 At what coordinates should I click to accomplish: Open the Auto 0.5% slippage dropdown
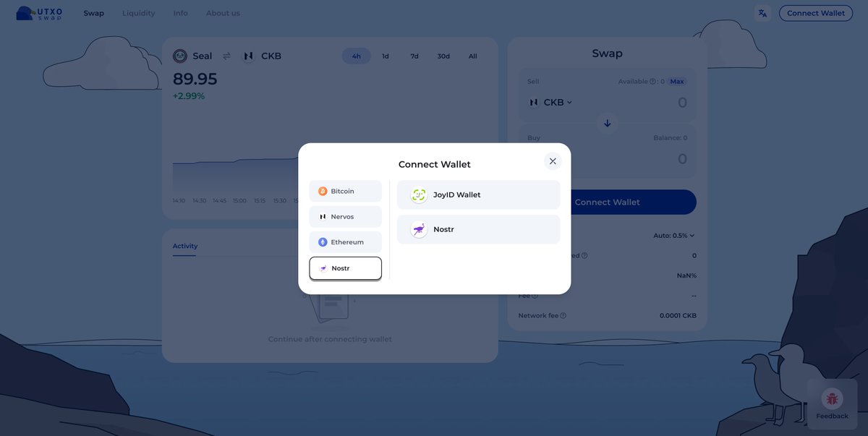[x=673, y=236]
